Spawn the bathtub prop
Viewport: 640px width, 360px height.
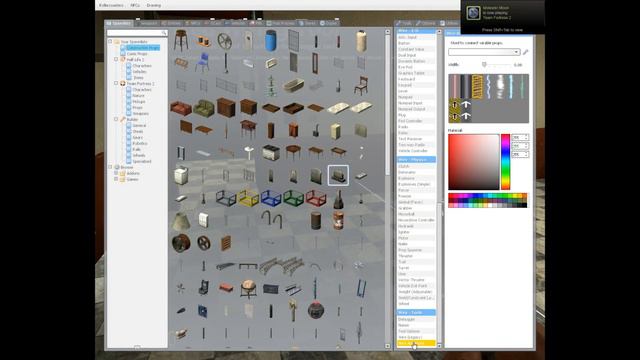pyautogui.click(x=293, y=85)
